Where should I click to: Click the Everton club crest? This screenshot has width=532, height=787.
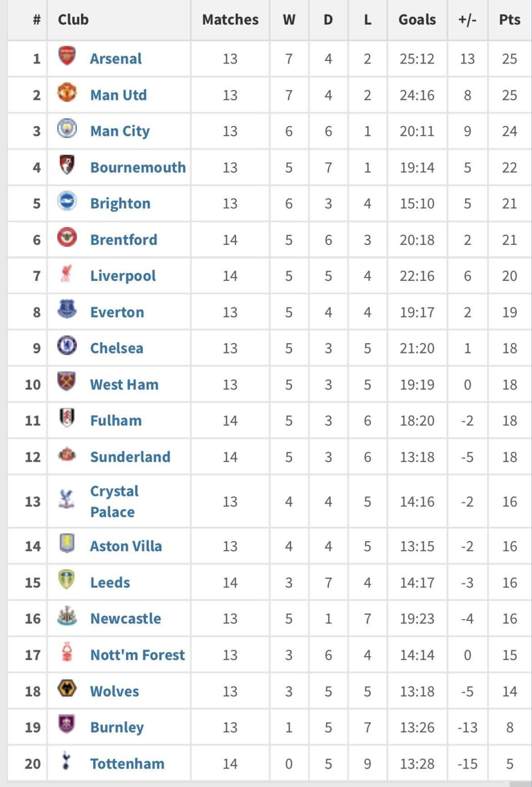[x=68, y=312]
